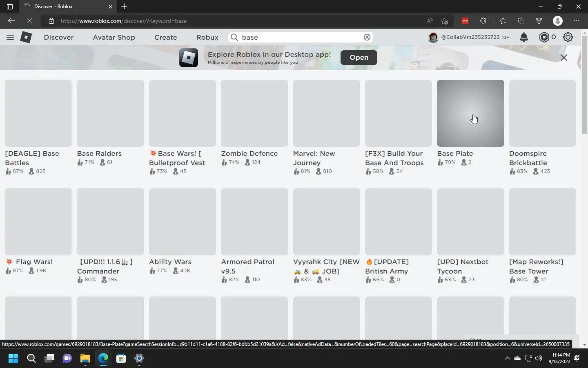Click the page vertical scrollbar thumb

[x=584, y=85]
